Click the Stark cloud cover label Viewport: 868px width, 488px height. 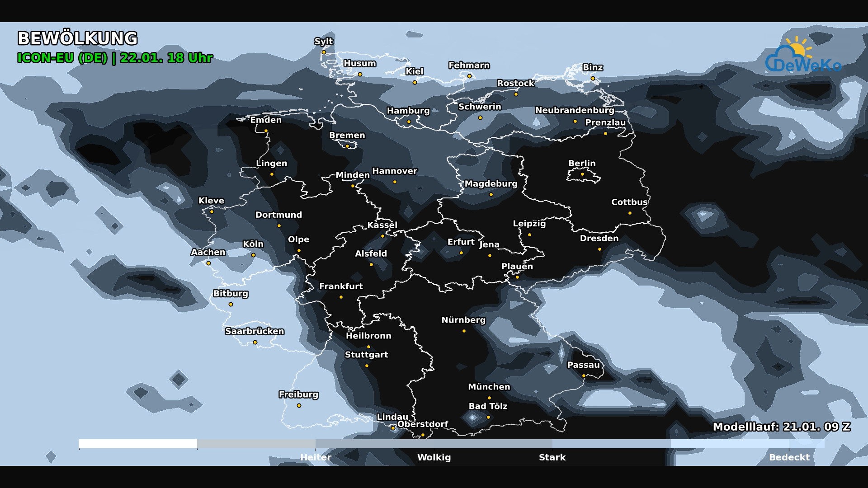552,458
